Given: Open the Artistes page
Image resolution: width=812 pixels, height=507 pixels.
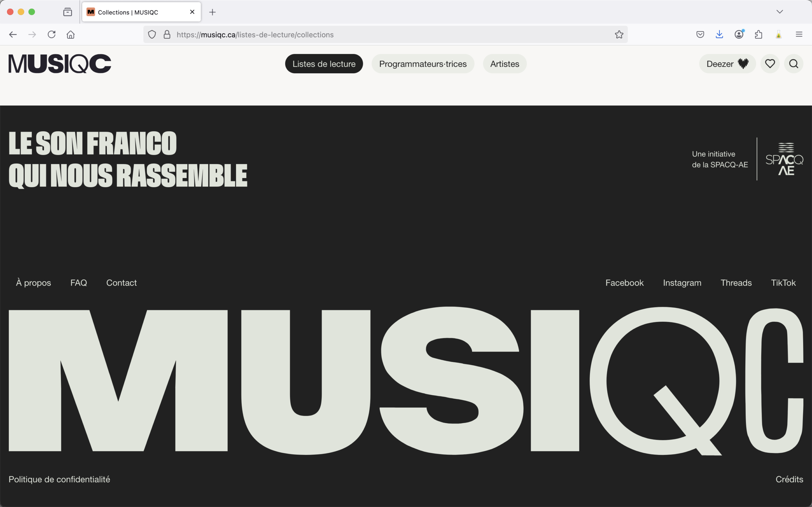Looking at the screenshot, I should [504, 64].
